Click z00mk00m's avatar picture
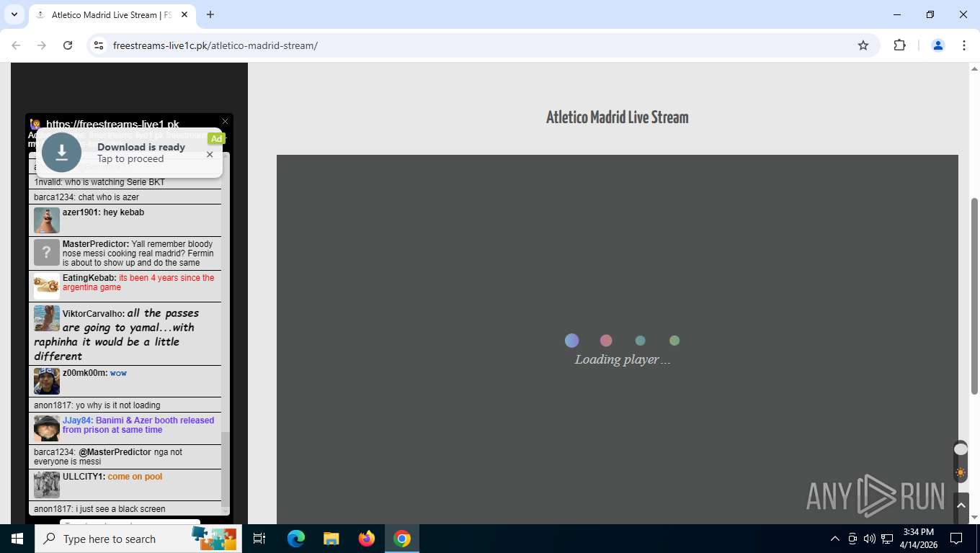 click(47, 381)
